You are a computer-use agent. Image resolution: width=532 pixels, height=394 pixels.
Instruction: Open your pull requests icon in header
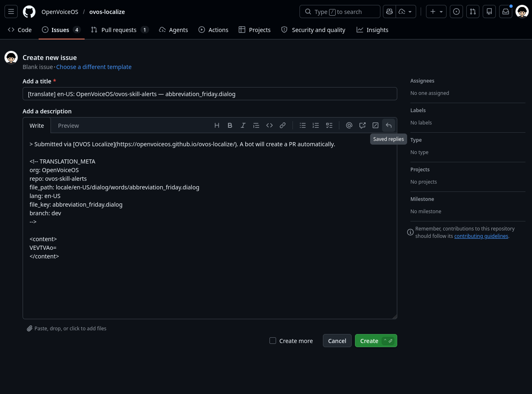click(473, 12)
